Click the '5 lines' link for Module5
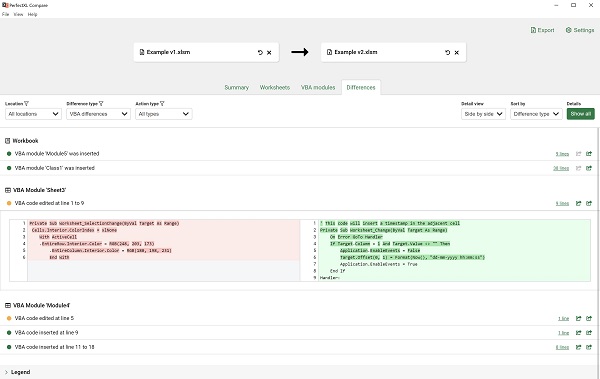Image resolution: width=600 pixels, height=379 pixels. click(x=562, y=154)
